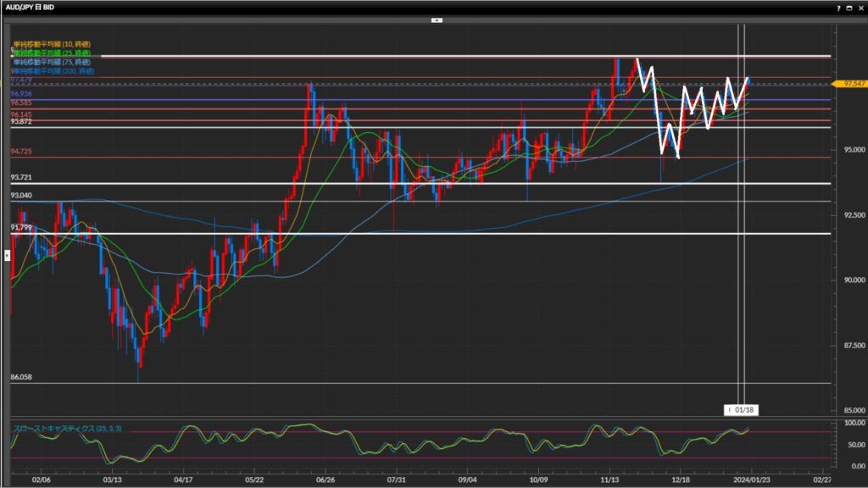Screen dimensions: 868x488
Task: Click the 01/18 date marker label
Action: pos(743,410)
